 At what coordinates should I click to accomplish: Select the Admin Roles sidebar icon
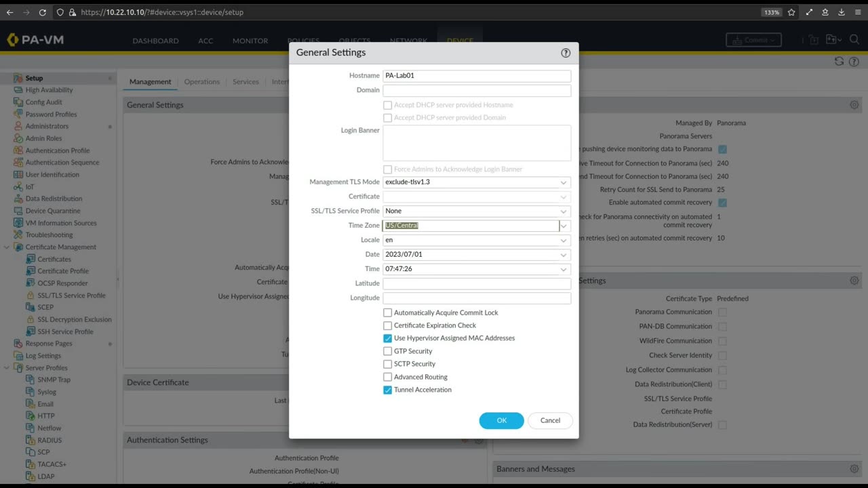pos(19,138)
